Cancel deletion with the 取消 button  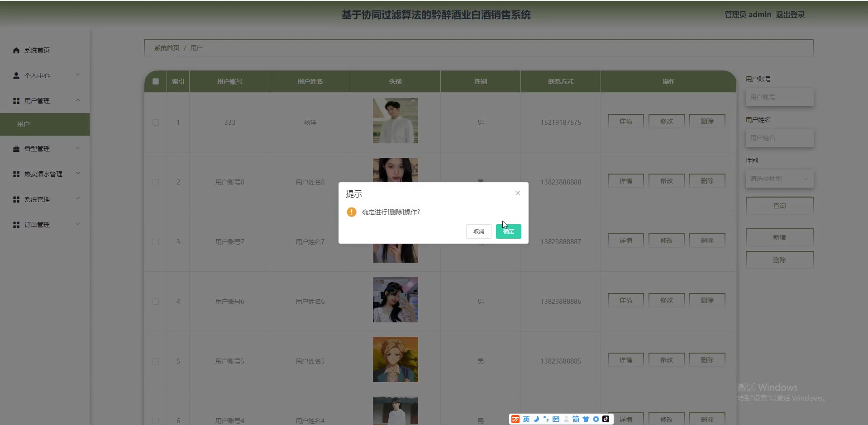pyautogui.click(x=479, y=231)
